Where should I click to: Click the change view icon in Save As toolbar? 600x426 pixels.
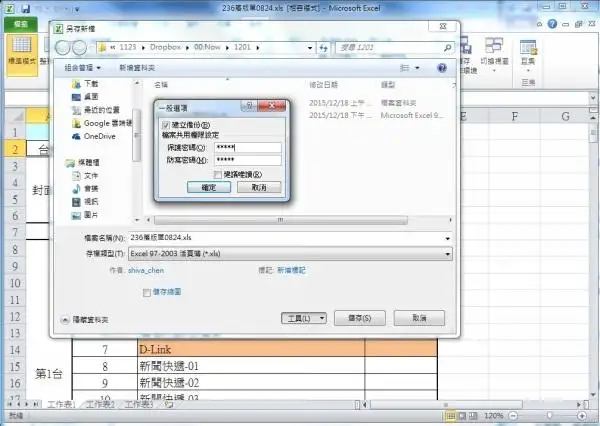tap(404, 68)
